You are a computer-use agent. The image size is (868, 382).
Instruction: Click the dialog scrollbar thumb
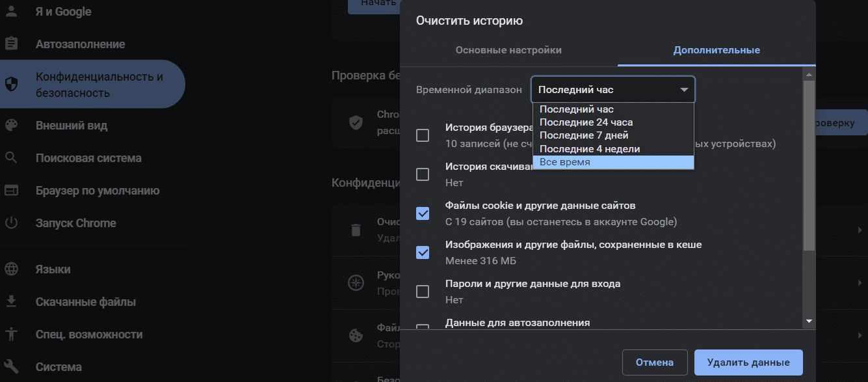coord(809,165)
